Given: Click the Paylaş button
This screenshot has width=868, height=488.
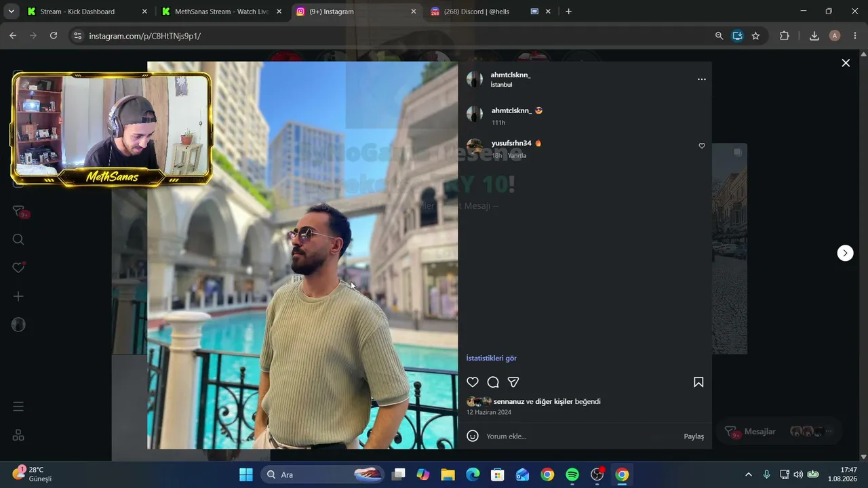Looking at the screenshot, I should (694, 436).
